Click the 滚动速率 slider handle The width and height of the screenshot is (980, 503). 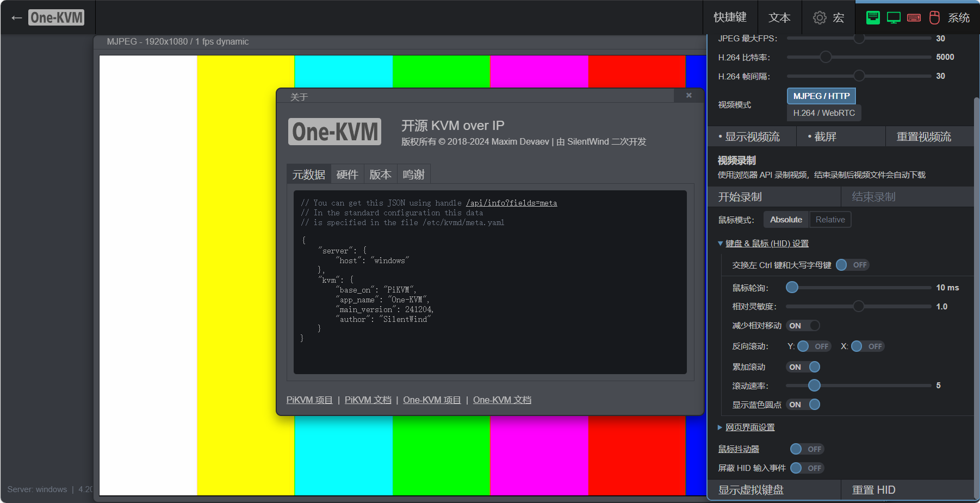pyautogui.click(x=814, y=386)
